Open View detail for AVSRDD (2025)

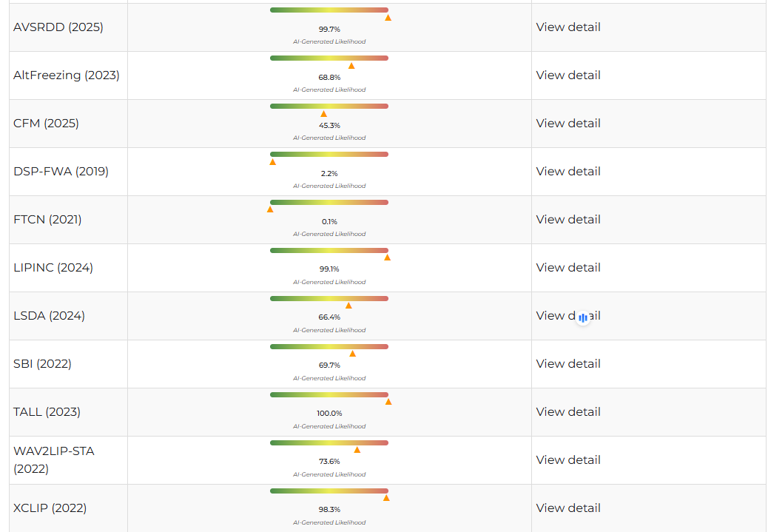click(568, 27)
